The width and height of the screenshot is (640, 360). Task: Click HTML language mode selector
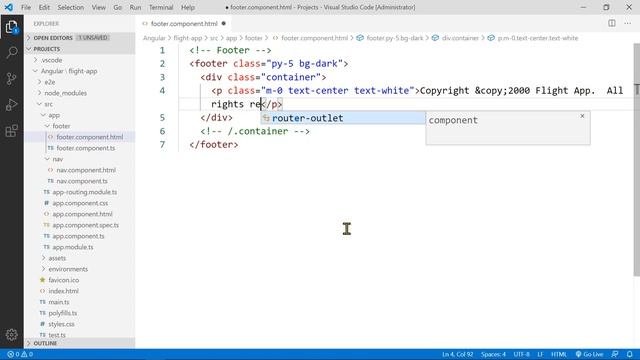coord(559,354)
